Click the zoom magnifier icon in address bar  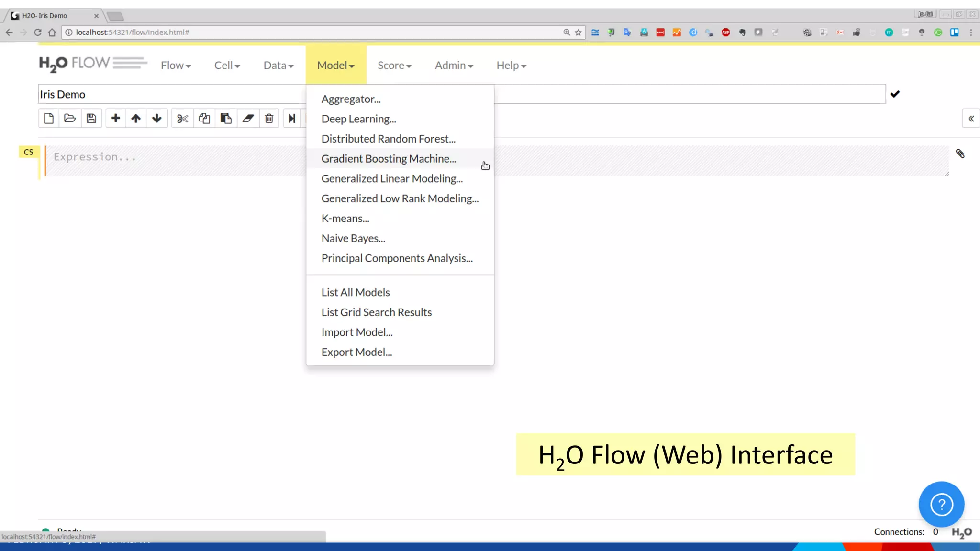[x=567, y=32]
